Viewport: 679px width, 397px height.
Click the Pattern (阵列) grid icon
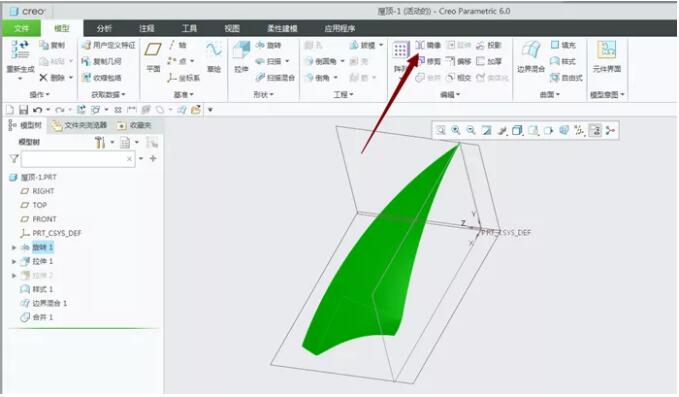click(401, 50)
